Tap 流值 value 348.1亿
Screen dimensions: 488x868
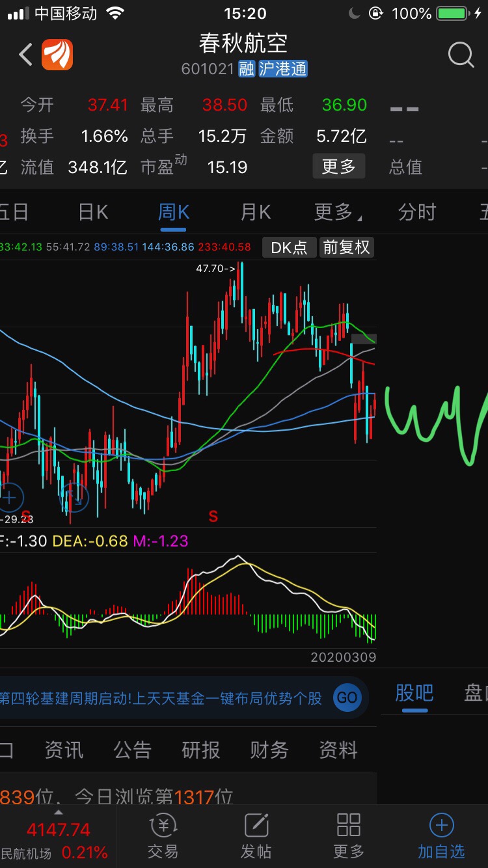click(98, 167)
